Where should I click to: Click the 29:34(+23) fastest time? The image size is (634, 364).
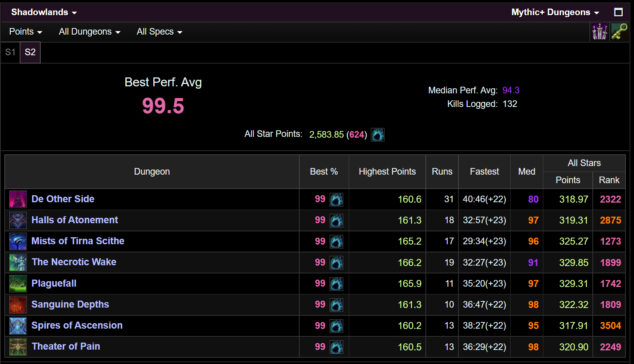(x=485, y=241)
